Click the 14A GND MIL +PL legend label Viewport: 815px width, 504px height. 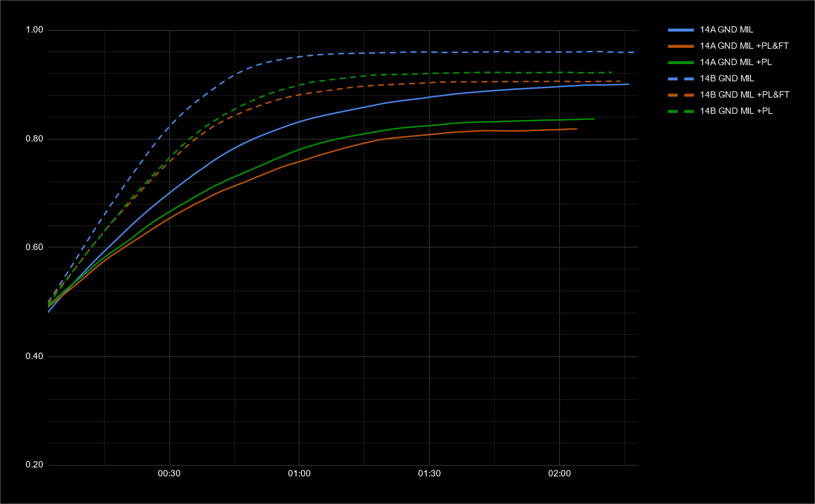(x=736, y=62)
